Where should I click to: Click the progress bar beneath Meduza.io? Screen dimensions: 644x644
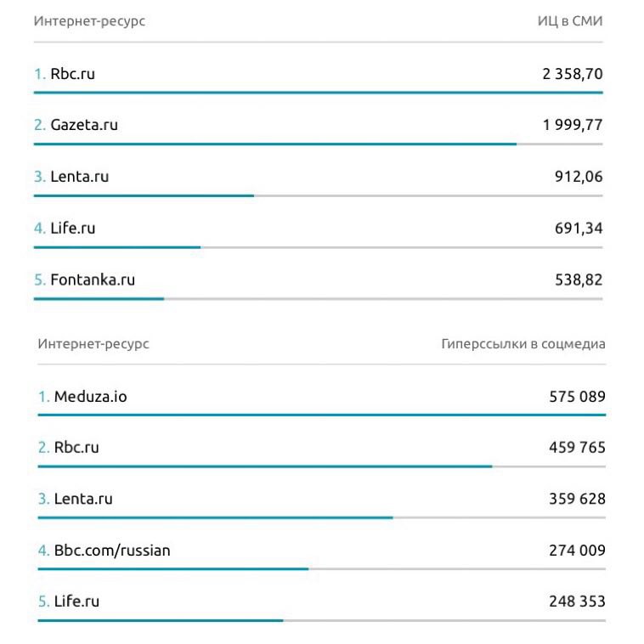pos(321,415)
